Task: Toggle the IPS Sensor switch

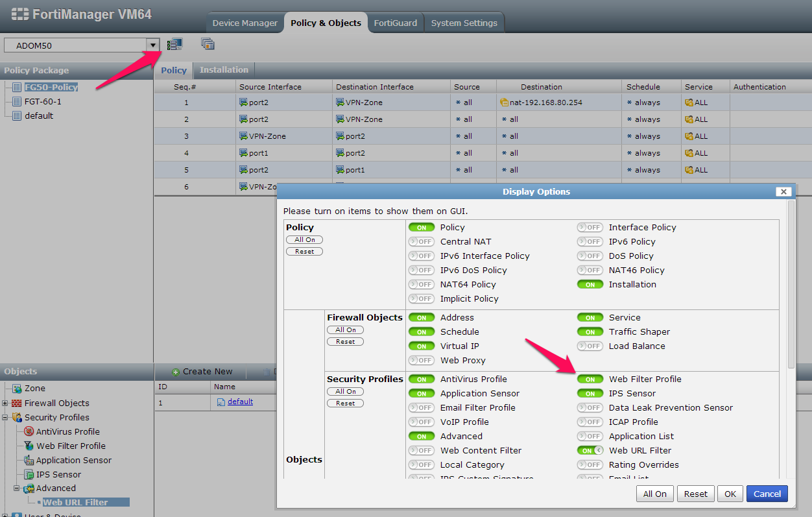Action: point(590,394)
